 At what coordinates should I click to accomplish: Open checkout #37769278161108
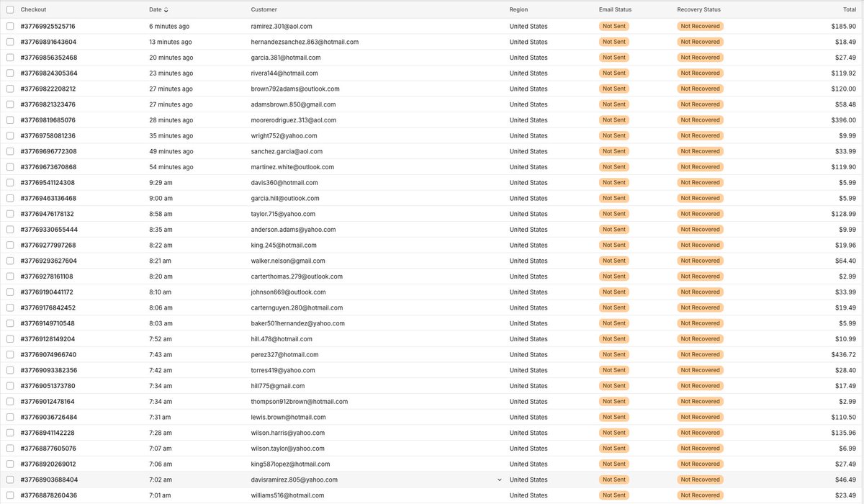coord(47,276)
